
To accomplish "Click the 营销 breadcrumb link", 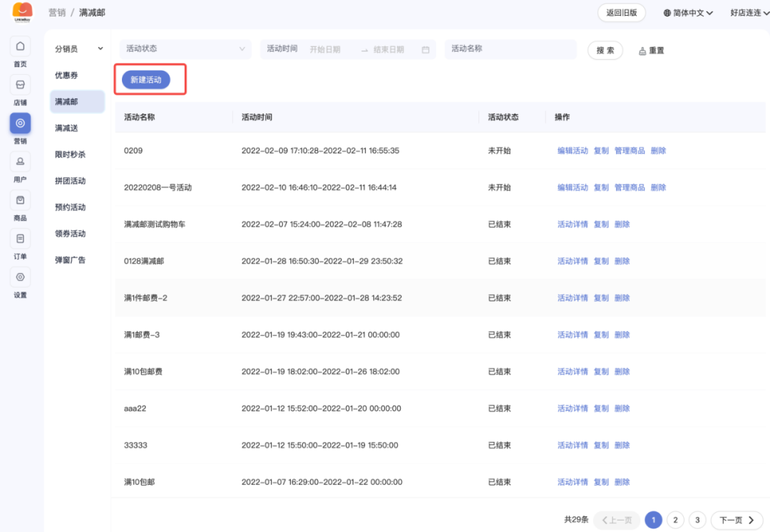I will click(x=57, y=13).
